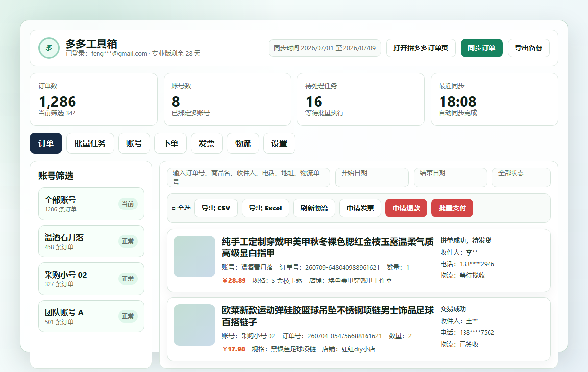Go to the 账号 tab
588x372 pixels.
(134, 143)
